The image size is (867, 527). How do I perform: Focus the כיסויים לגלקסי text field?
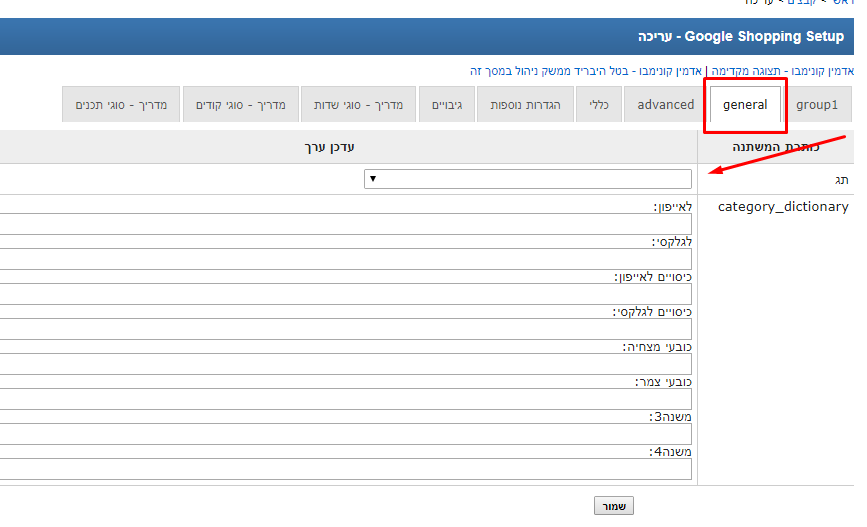[x=346, y=328]
